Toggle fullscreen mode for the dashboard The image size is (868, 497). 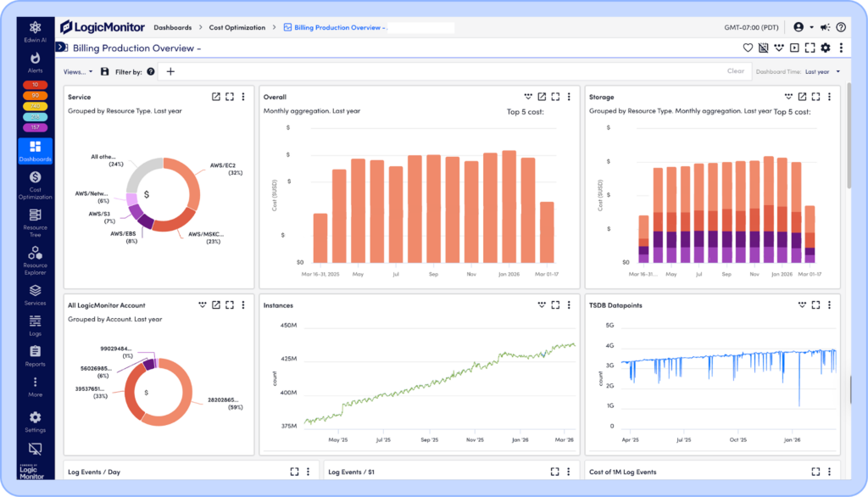pyautogui.click(x=810, y=48)
